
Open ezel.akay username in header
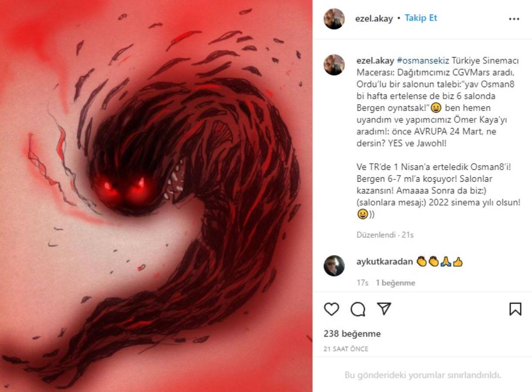(x=374, y=19)
